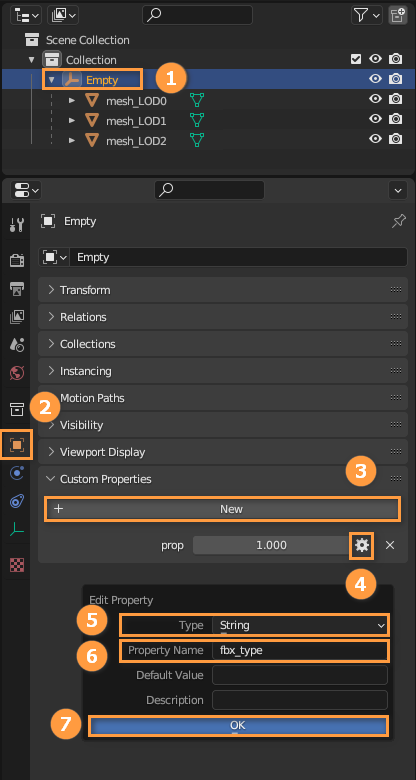
Task: Open the View Layer properties tab
Action: pyautogui.click(x=17, y=316)
